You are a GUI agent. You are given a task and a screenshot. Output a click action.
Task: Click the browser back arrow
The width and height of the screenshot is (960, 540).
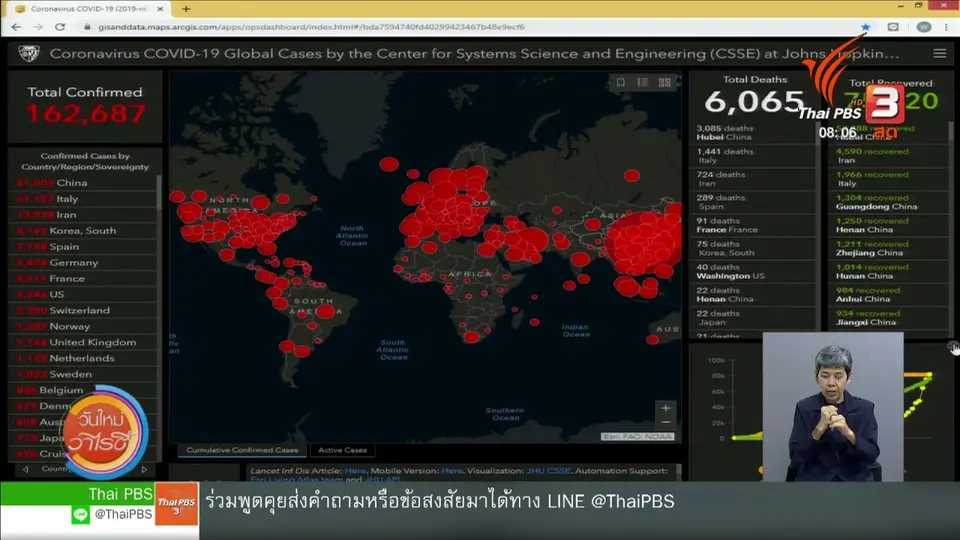coord(16,27)
